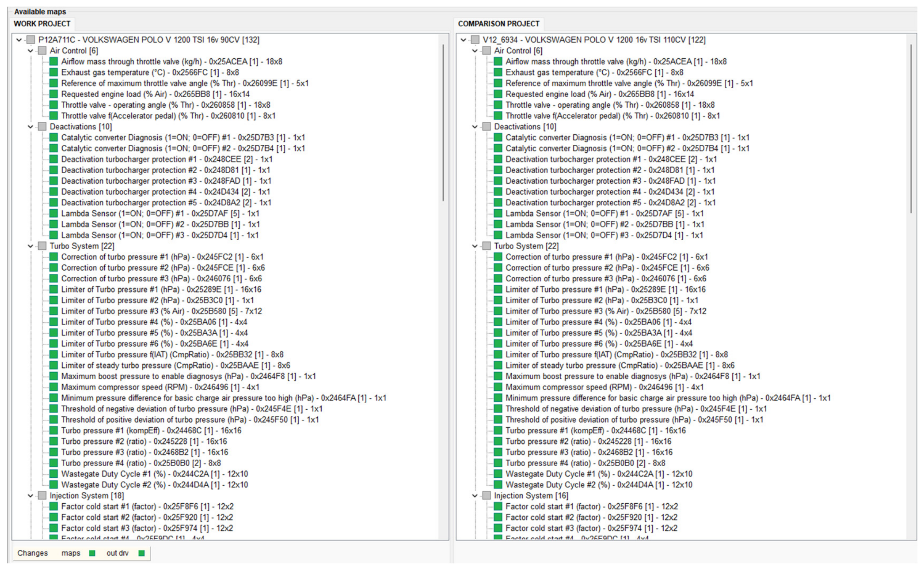Image resolution: width=924 pixels, height=570 pixels.
Task: Collapse the V12_6934 root node
Action: tap(464, 40)
